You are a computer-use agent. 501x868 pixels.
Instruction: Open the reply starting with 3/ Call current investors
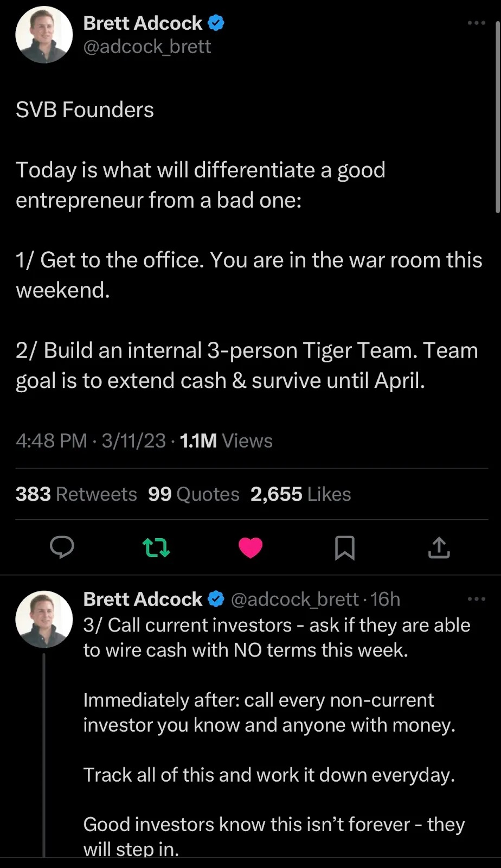[277, 637]
